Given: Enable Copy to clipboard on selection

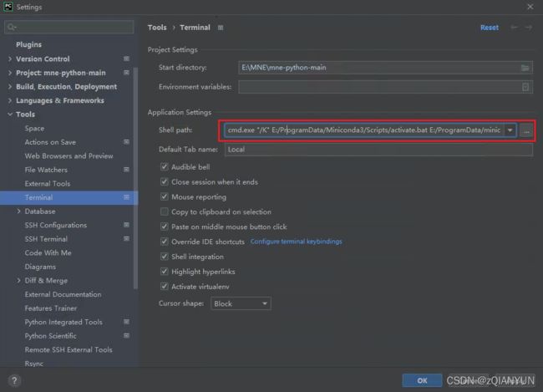Looking at the screenshot, I should [x=164, y=211].
